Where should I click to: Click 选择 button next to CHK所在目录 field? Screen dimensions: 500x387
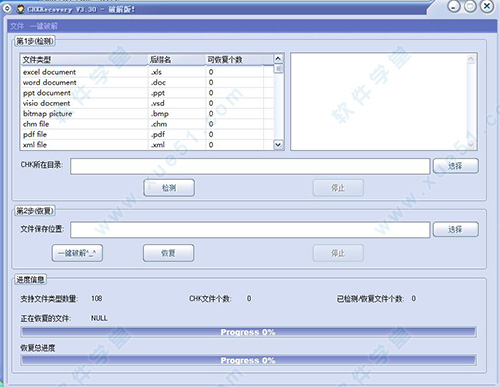(x=456, y=166)
